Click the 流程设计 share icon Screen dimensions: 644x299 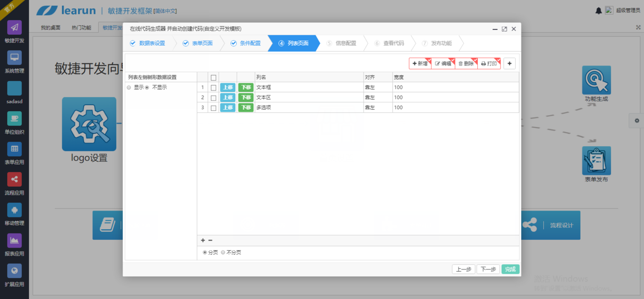[530, 225]
